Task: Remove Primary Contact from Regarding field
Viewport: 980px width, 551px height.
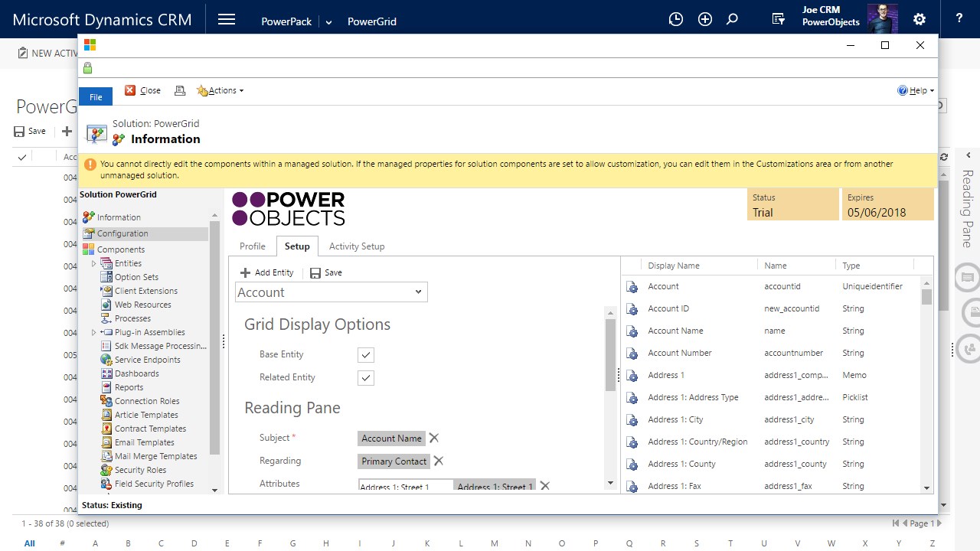Action: (x=439, y=461)
